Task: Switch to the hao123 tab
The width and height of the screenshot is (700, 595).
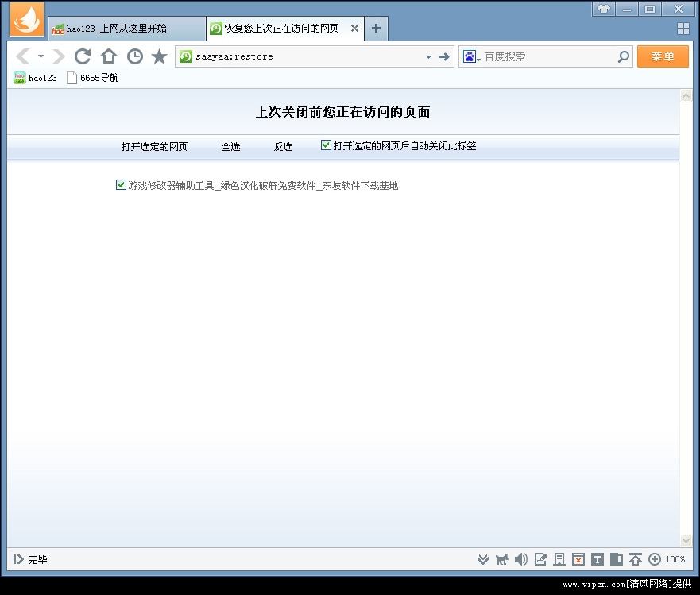Action: tap(117, 29)
